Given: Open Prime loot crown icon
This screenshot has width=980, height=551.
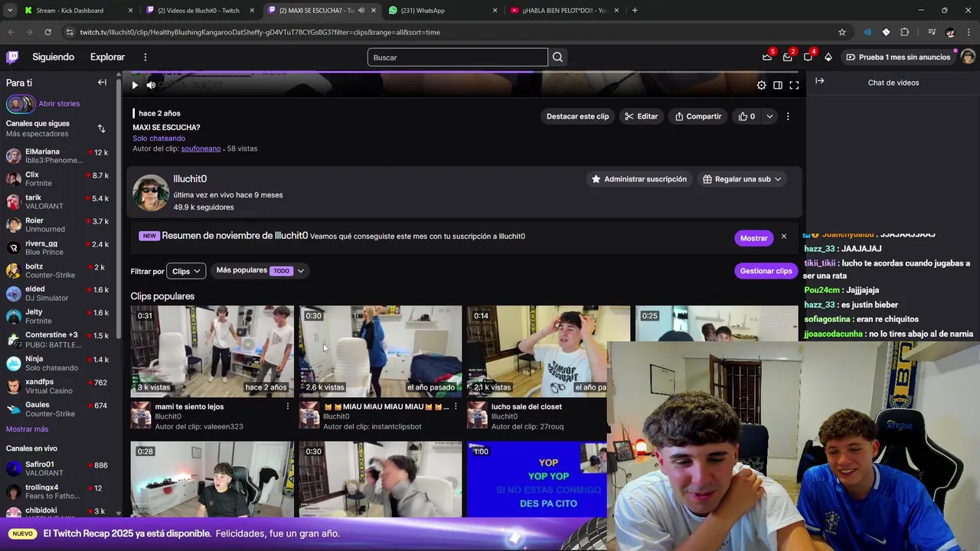Looking at the screenshot, I should coord(767,57).
